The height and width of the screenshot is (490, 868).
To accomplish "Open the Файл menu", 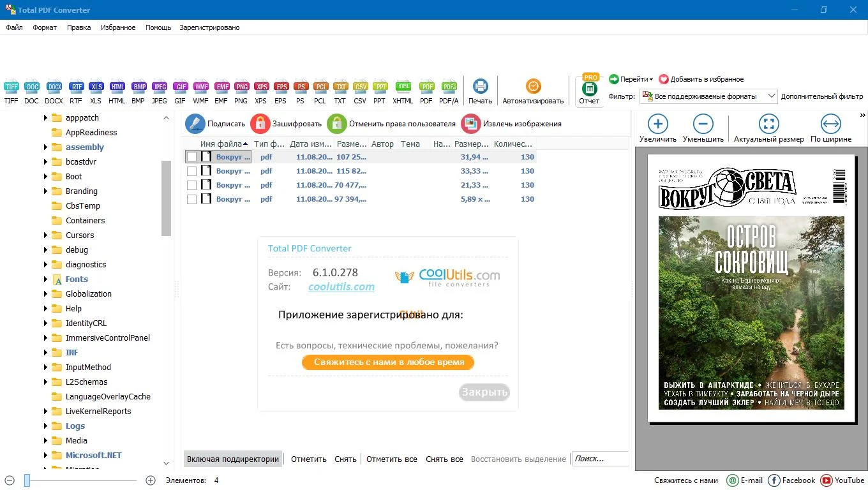I will 14,27.
